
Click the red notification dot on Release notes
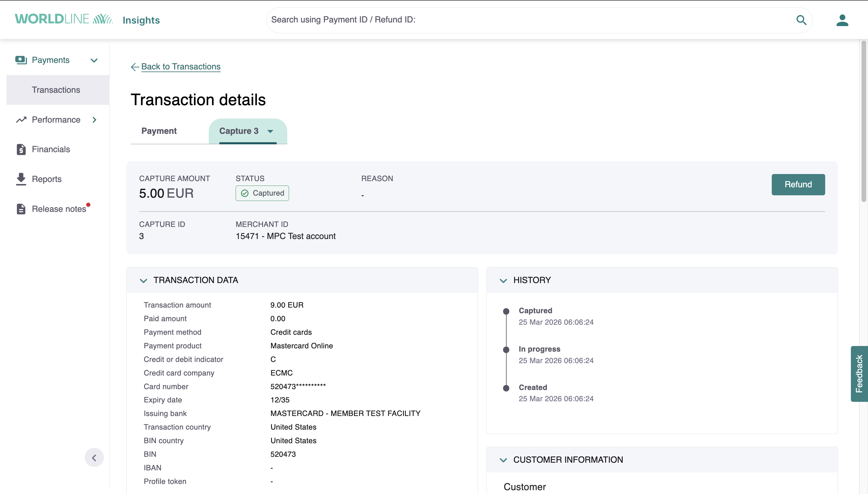coord(88,204)
